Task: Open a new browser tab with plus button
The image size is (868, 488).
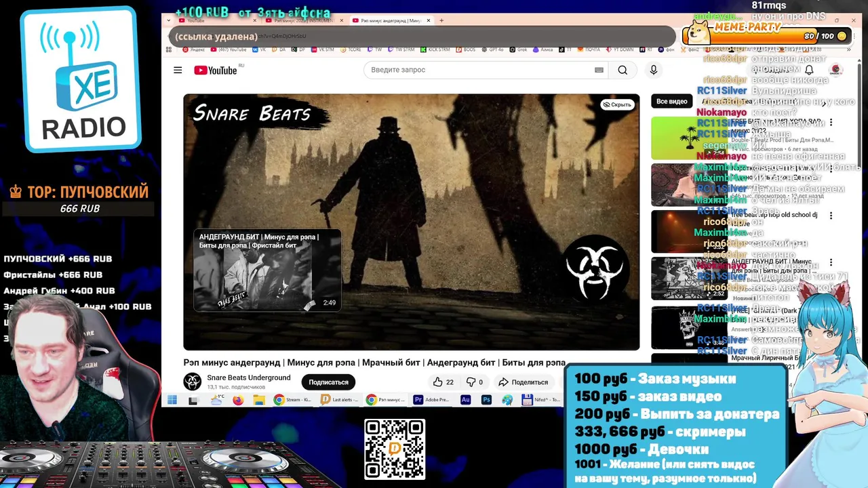Action: 441,20
